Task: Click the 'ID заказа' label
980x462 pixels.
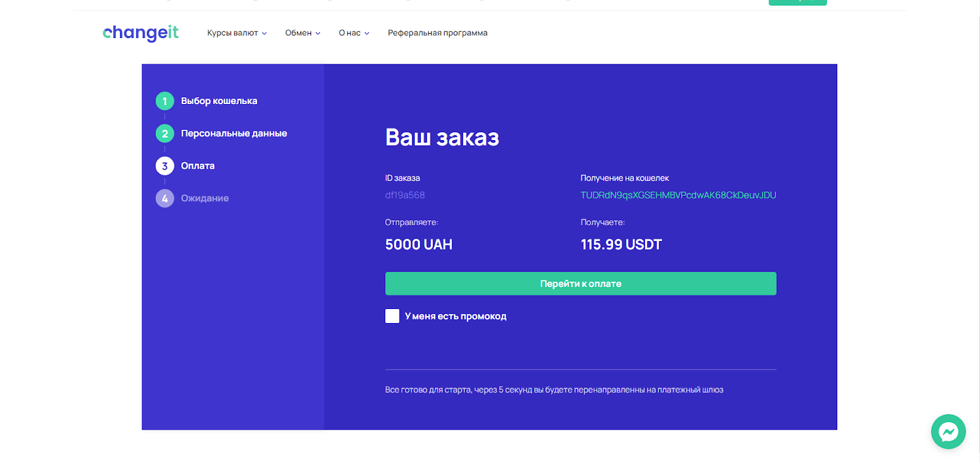Action: coord(402,178)
